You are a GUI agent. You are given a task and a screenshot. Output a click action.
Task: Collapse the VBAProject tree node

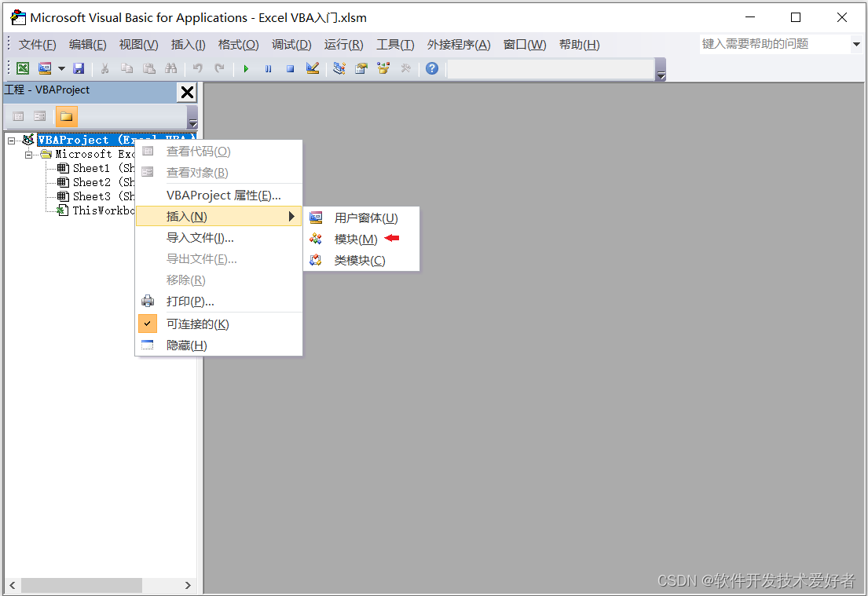pos(11,141)
